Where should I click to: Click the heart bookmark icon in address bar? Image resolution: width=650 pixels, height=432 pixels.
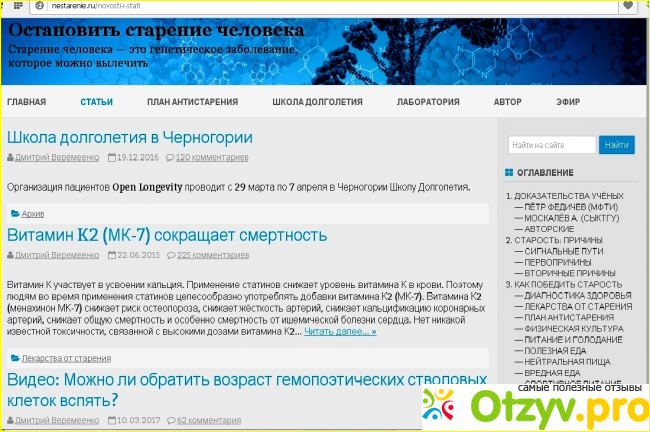tap(627, 6)
